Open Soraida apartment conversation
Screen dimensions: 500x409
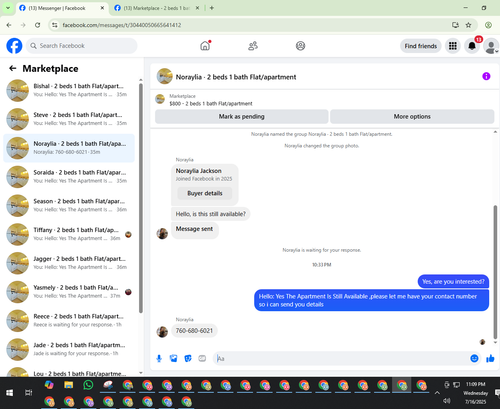[69, 177]
